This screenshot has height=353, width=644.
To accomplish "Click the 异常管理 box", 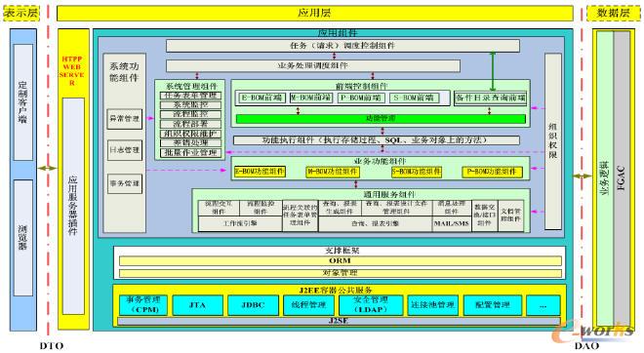I will (x=125, y=119).
